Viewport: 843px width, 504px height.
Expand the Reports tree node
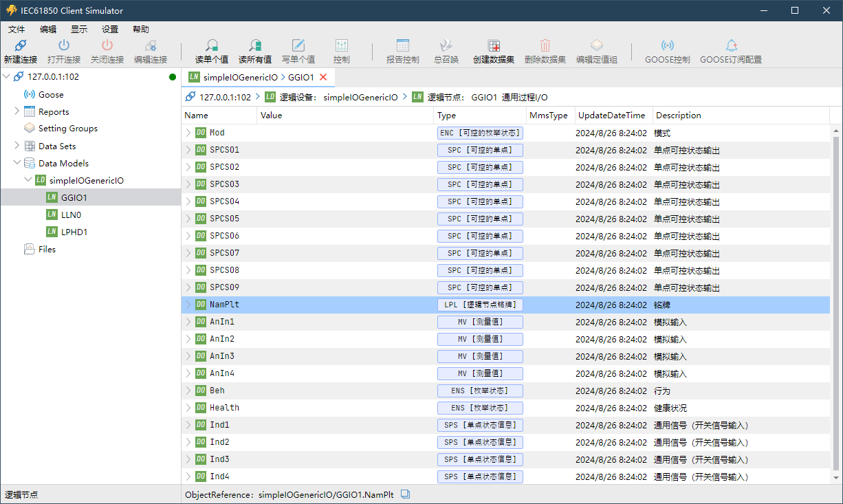17,111
